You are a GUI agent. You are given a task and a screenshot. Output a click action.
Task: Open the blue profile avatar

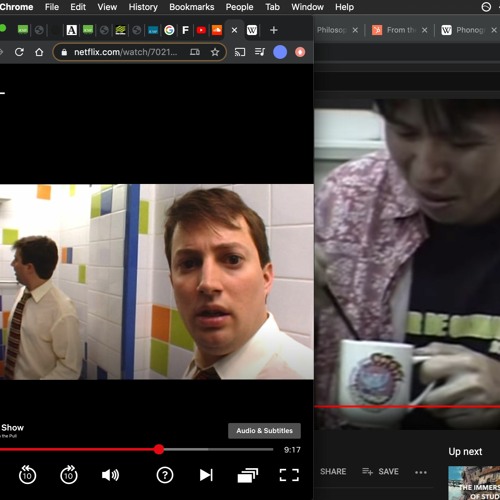click(x=280, y=52)
